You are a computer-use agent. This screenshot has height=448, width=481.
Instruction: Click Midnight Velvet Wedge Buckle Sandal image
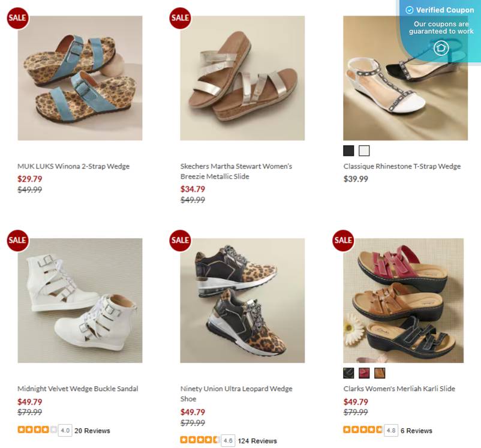(x=80, y=300)
